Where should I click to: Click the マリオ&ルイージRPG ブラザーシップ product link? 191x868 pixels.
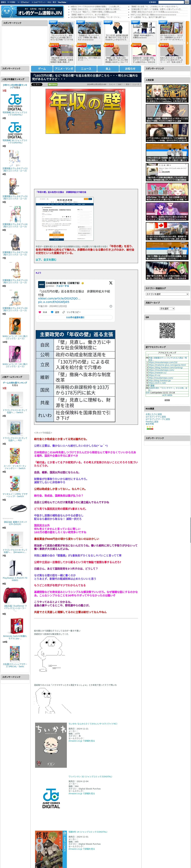pyautogui.click(x=15, y=495)
